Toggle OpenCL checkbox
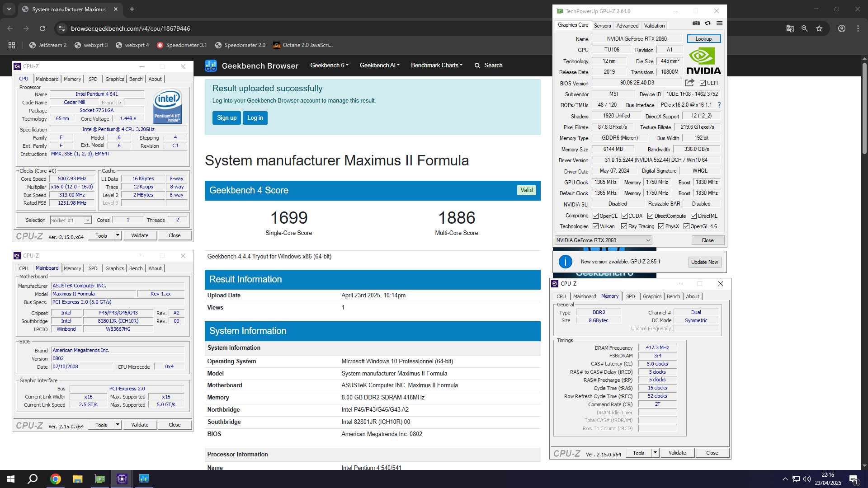 [x=595, y=216]
